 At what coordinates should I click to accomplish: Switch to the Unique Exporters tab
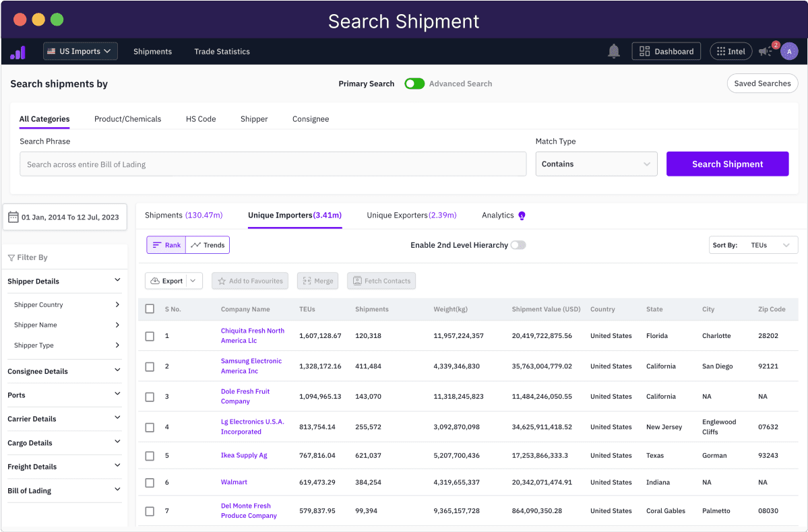coord(411,215)
